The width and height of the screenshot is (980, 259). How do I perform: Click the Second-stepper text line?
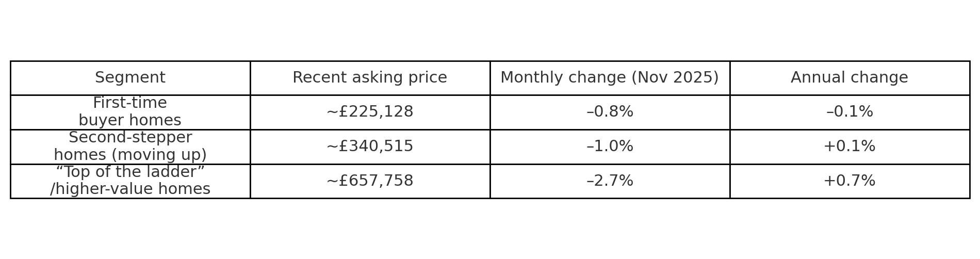click(x=130, y=138)
